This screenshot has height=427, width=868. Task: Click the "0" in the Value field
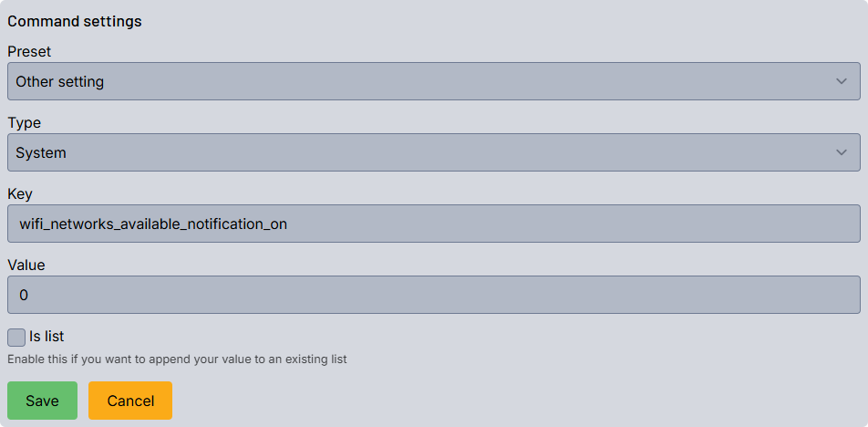pyautogui.click(x=24, y=295)
